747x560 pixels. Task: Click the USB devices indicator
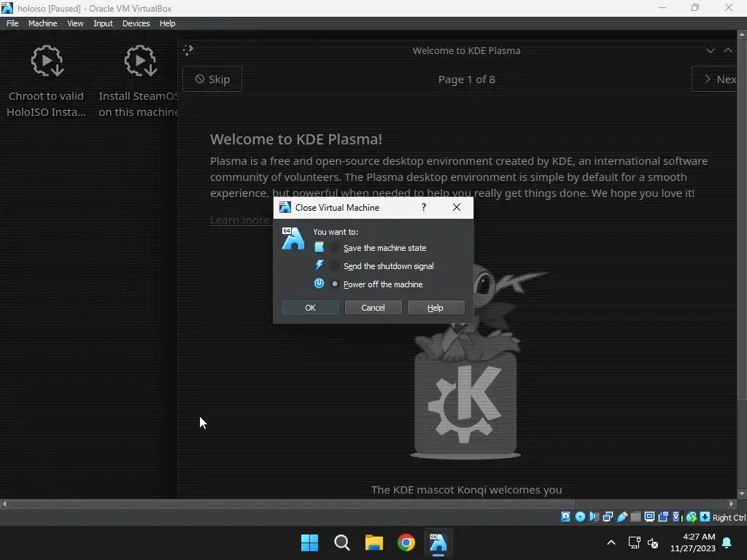pos(622,517)
